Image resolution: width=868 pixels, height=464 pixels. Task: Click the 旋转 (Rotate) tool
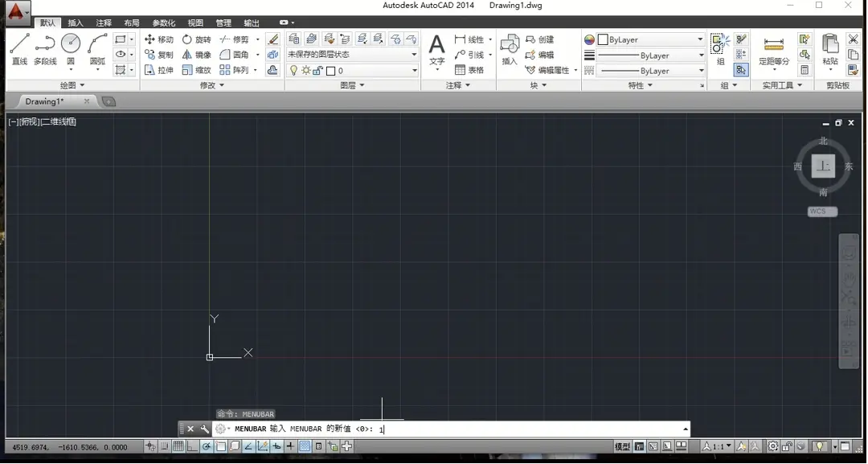(x=197, y=39)
